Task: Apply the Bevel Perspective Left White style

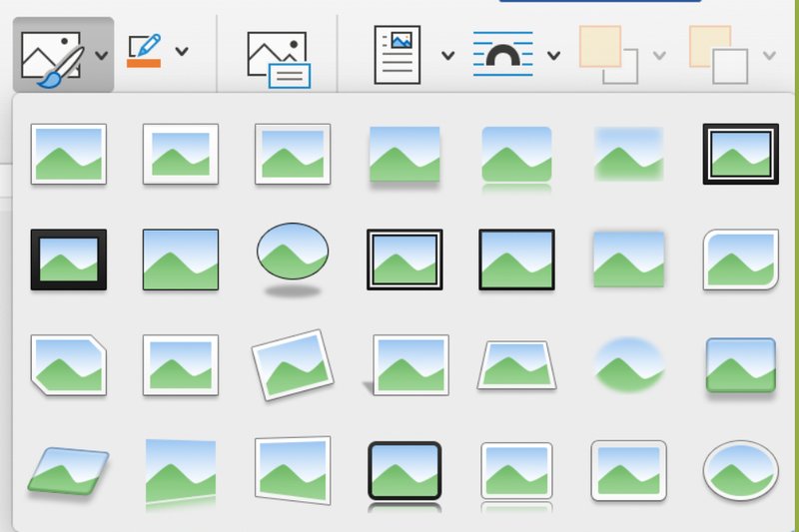Action: tap(293, 470)
